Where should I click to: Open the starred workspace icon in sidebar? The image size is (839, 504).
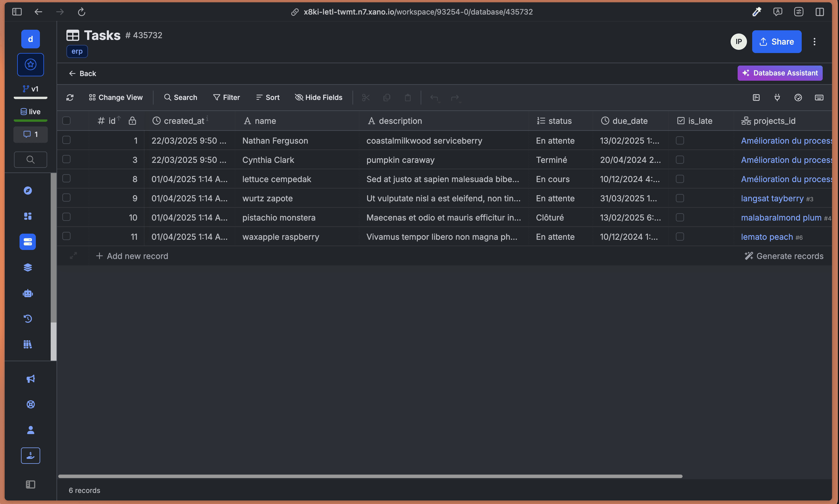tap(31, 64)
